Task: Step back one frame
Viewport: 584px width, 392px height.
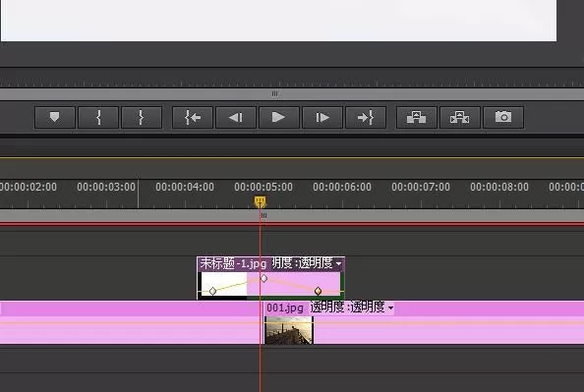Action: [x=236, y=118]
